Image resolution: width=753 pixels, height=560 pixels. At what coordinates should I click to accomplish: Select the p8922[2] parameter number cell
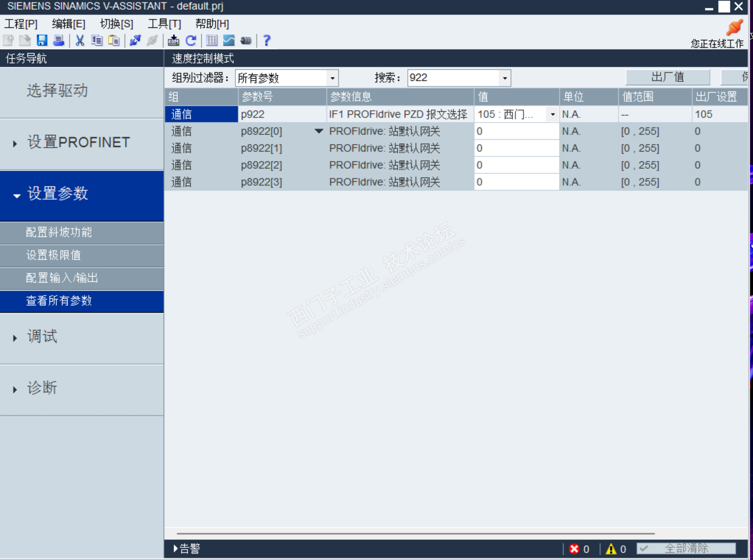pos(282,165)
